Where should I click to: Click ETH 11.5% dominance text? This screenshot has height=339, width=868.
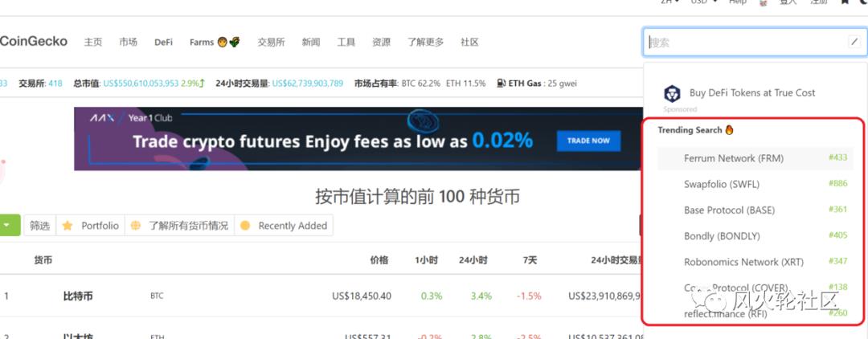pos(465,84)
